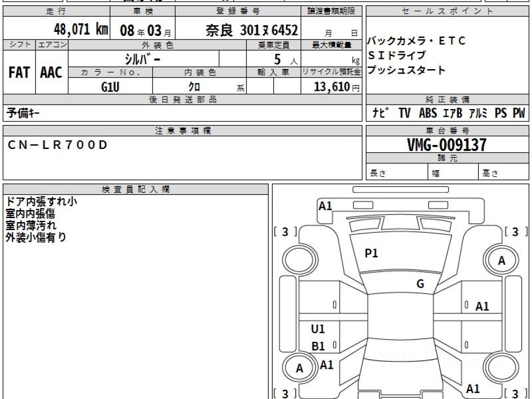532x399 pixels.
Task: Click sales point バックカメラ・ETC
Action: (x=417, y=41)
